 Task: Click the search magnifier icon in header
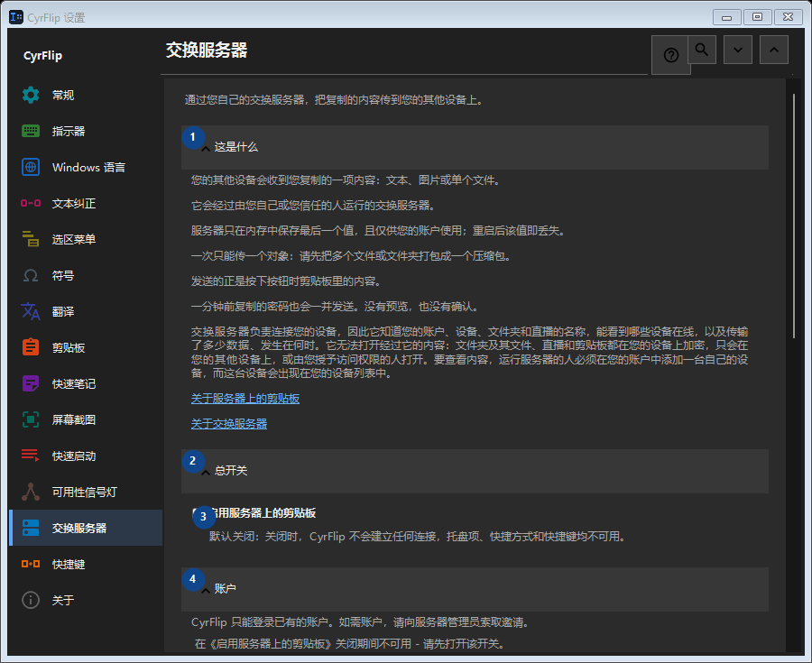tap(702, 50)
